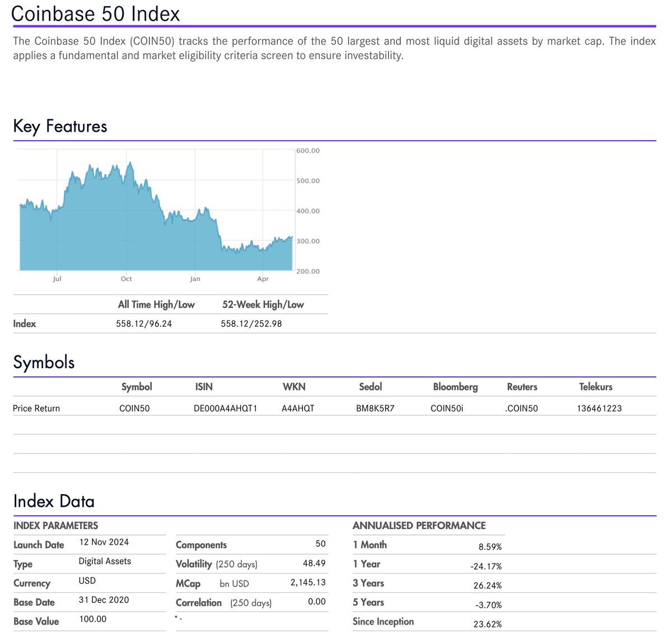
Task: Click the Apr label on chart axis
Action: [263, 279]
